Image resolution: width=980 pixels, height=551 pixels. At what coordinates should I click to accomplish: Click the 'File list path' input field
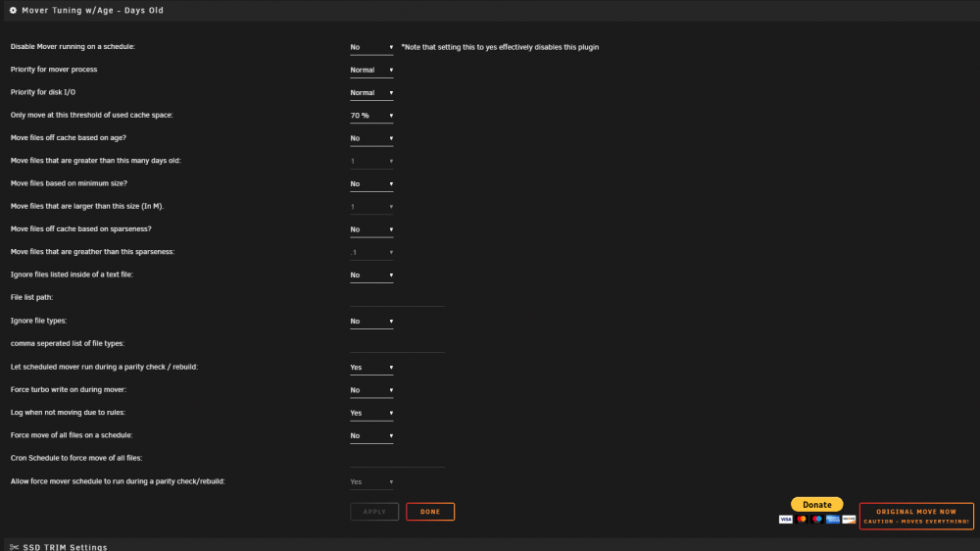coord(397,298)
